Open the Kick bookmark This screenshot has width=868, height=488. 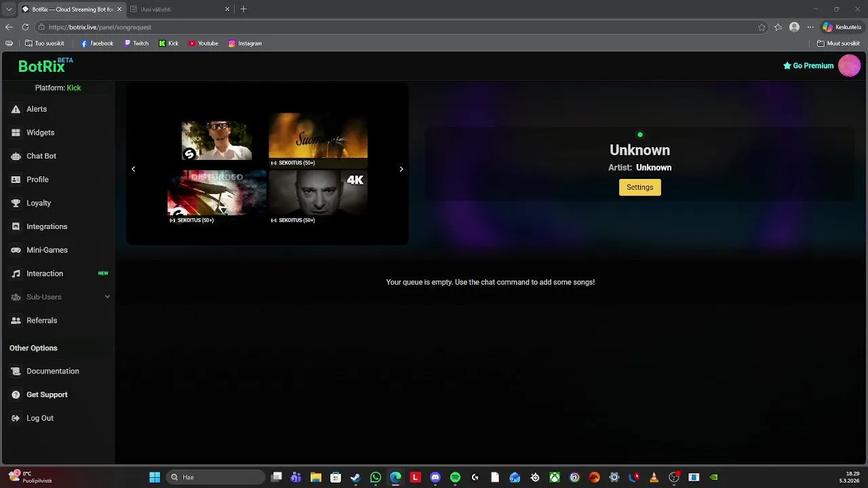point(169,43)
